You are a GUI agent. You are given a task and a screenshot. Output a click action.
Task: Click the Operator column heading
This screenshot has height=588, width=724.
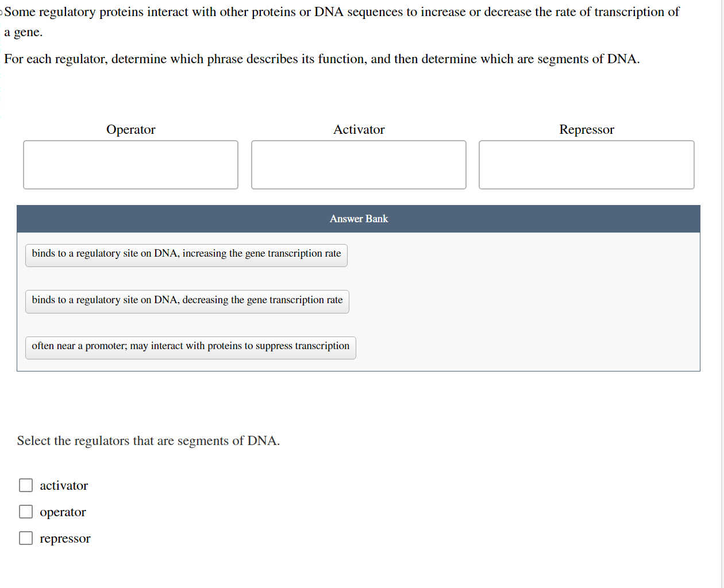click(130, 130)
